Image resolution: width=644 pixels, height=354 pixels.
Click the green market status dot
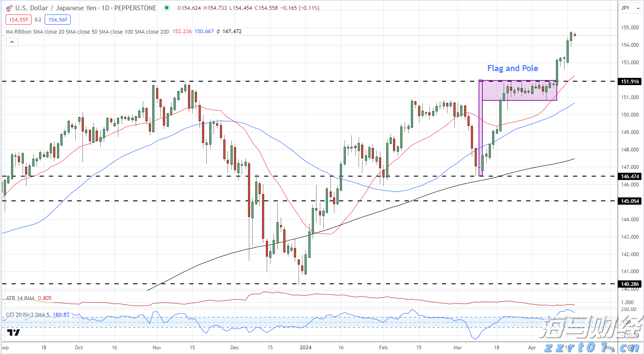[166, 8]
